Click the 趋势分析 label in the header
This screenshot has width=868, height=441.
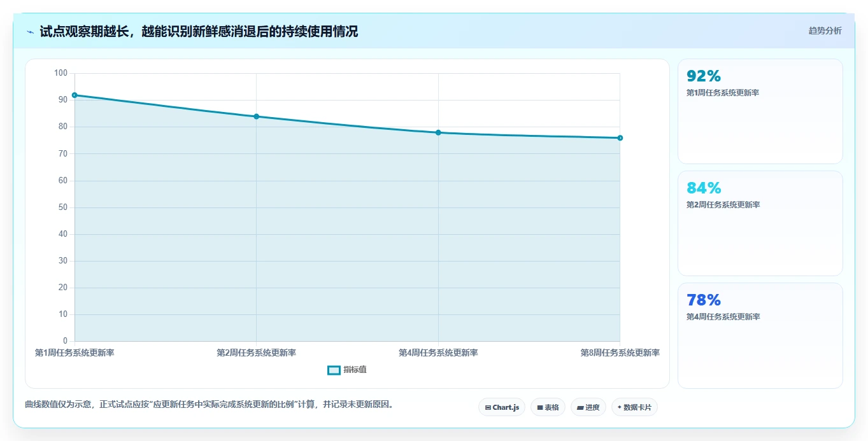825,31
